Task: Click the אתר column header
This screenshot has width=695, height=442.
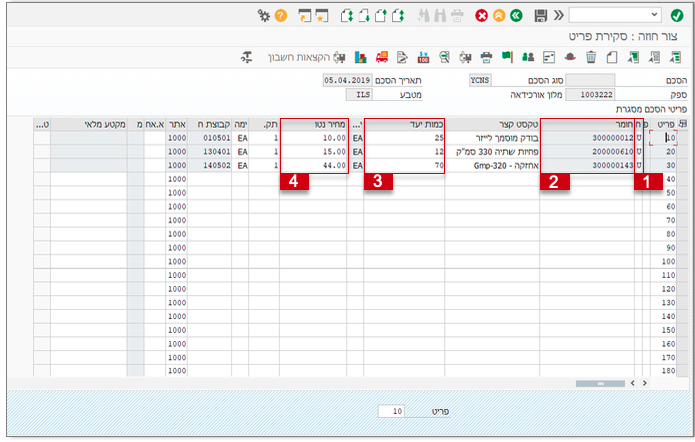Action: [x=177, y=125]
